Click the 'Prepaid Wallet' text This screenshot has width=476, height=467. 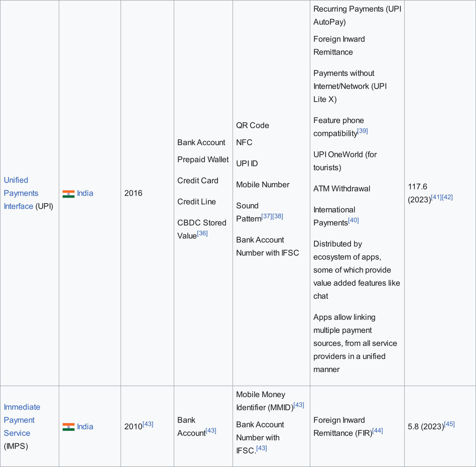(x=203, y=159)
